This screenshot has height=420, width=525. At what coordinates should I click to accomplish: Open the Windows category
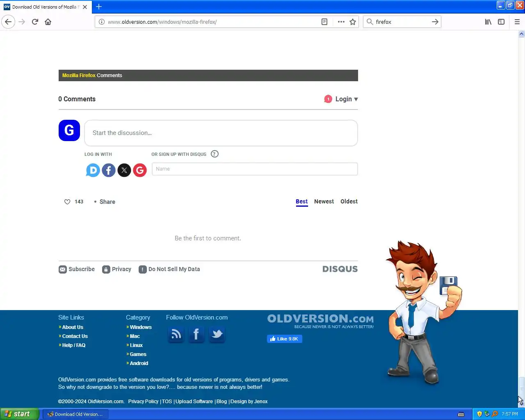click(x=141, y=327)
